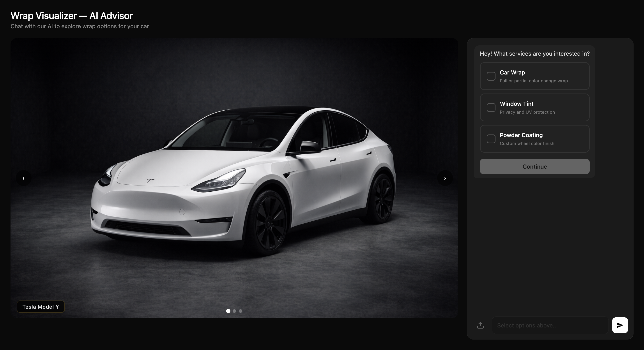Viewport: 644px width, 350px height.
Task: Enable the Window Tint checkbox
Action: click(491, 107)
